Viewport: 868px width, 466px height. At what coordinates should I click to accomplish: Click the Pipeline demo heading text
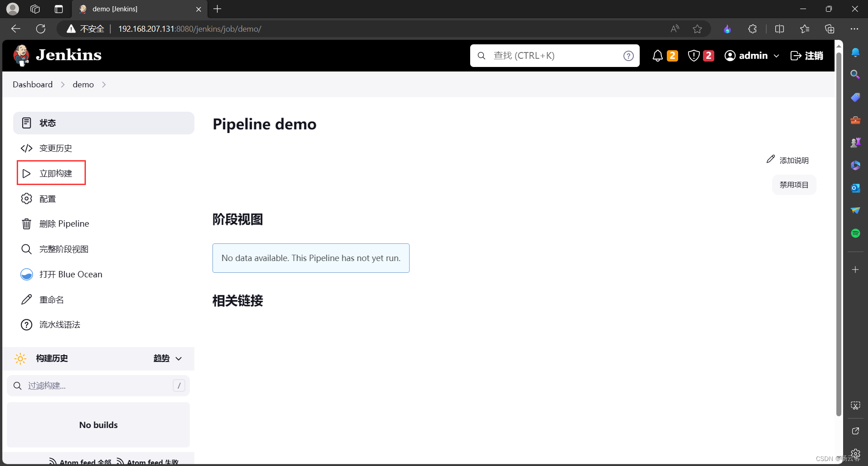click(x=264, y=124)
